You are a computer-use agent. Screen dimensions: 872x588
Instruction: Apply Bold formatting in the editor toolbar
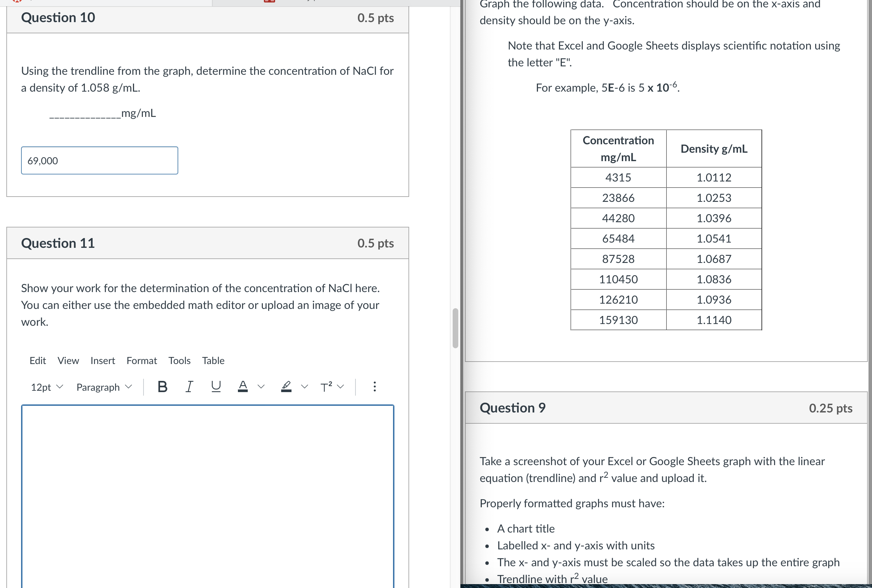coord(162,387)
